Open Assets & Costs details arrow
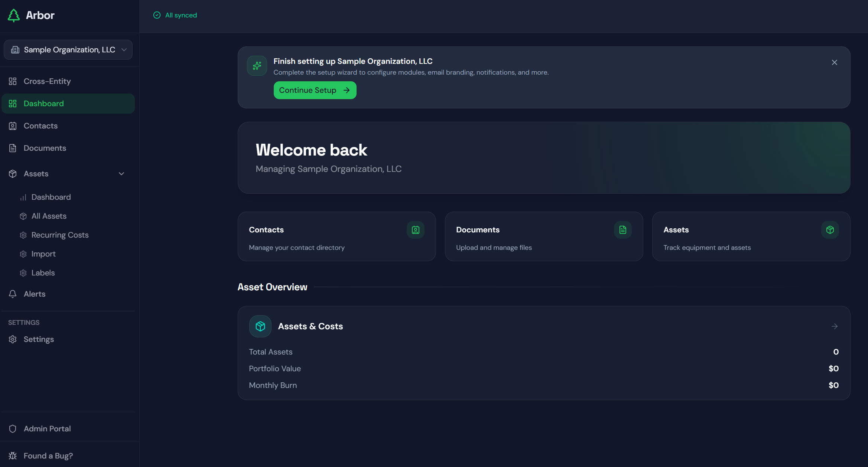The width and height of the screenshot is (868, 467). (835, 326)
